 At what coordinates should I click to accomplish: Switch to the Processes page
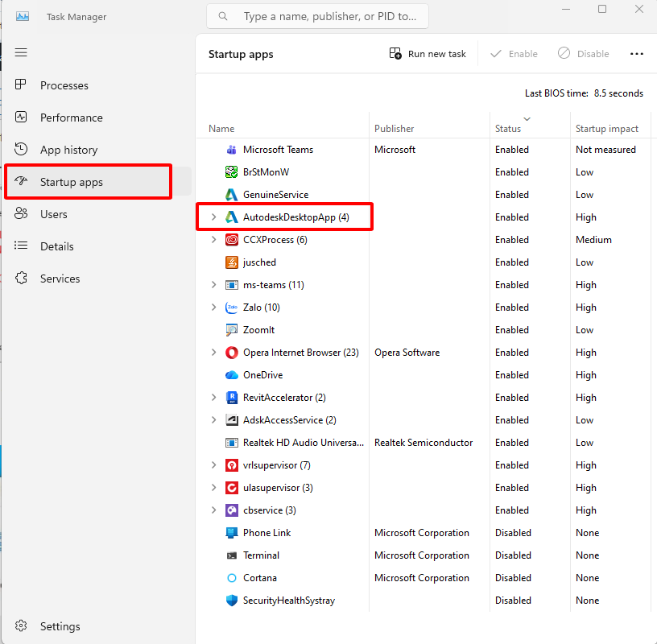64,85
